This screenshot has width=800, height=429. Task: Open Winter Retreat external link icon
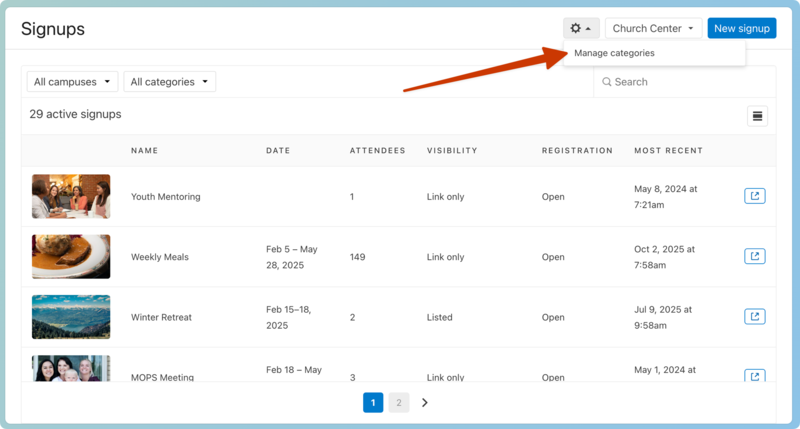(755, 317)
